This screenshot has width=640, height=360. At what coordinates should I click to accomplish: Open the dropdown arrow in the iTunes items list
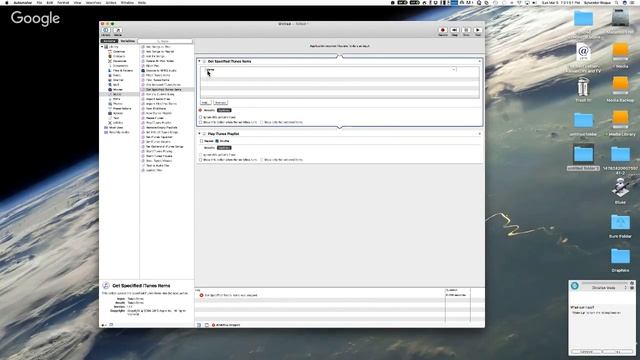[453, 70]
